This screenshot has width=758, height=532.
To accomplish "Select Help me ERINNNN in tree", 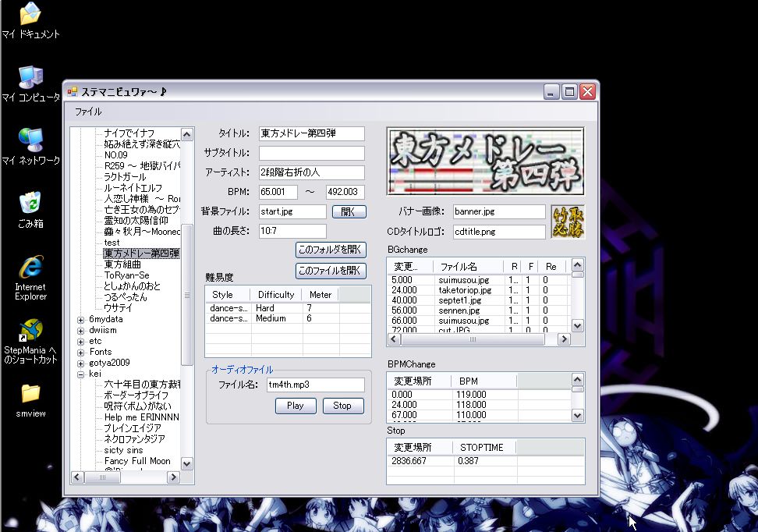I will pos(142,417).
